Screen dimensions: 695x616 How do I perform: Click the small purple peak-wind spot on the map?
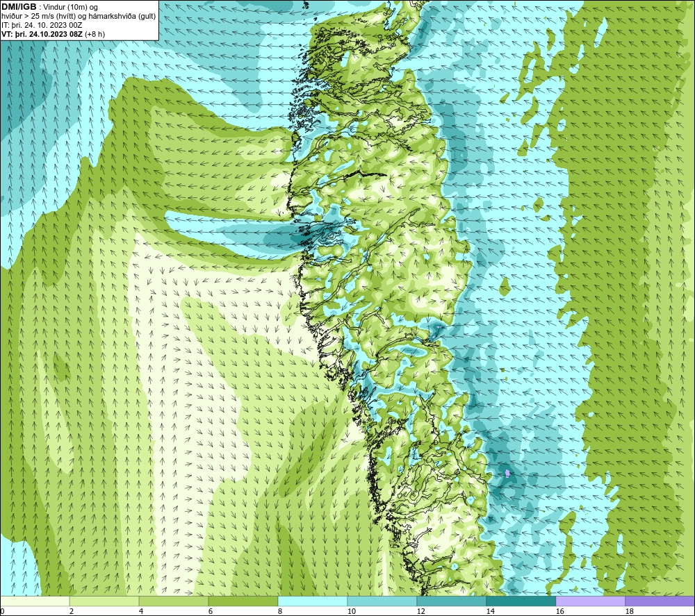[507, 474]
